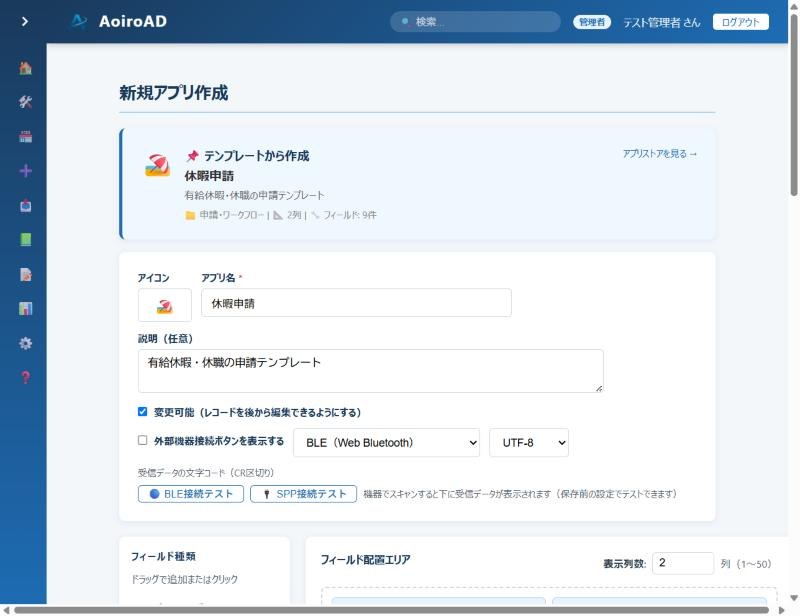Open the red question mark help icon
The image size is (800, 616).
pyautogui.click(x=25, y=378)
